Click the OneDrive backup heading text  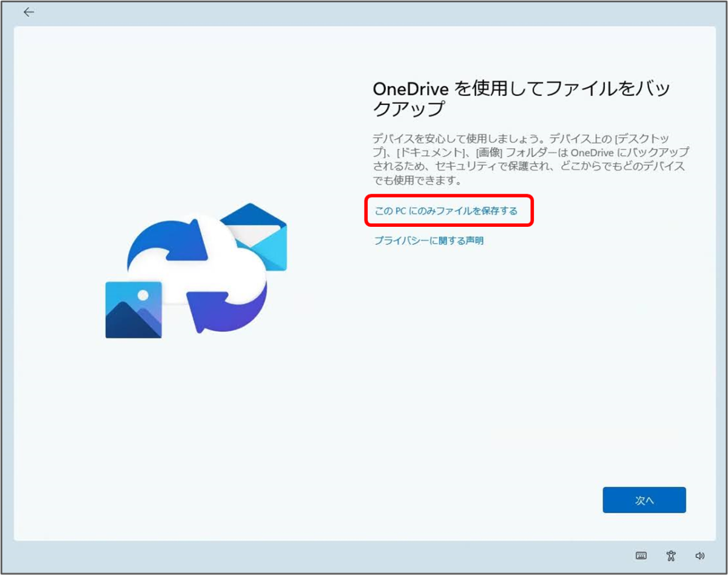click(x=522, y=98)
